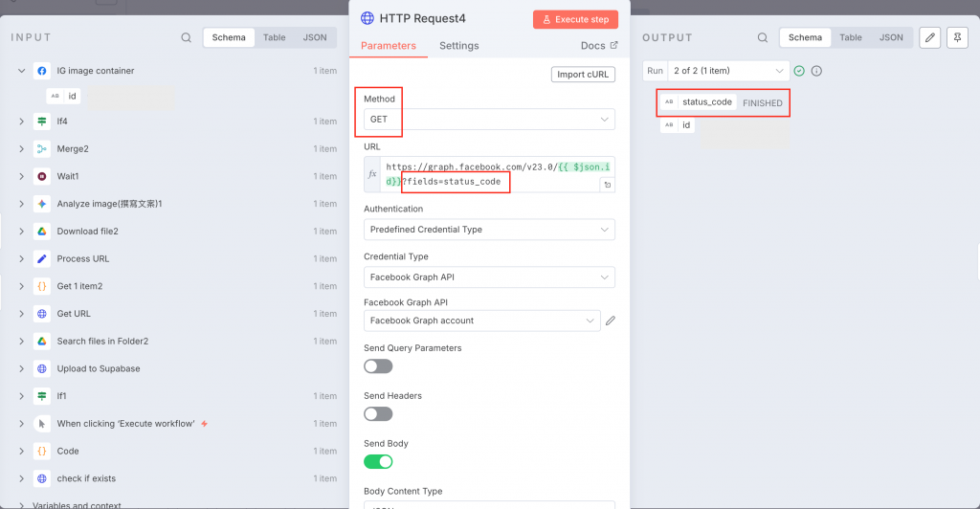The height and width of the screenshot is (509, 980).
Task: Enable the Send Headers toggle
Action: pyautogui.click(x=378, y=414)
